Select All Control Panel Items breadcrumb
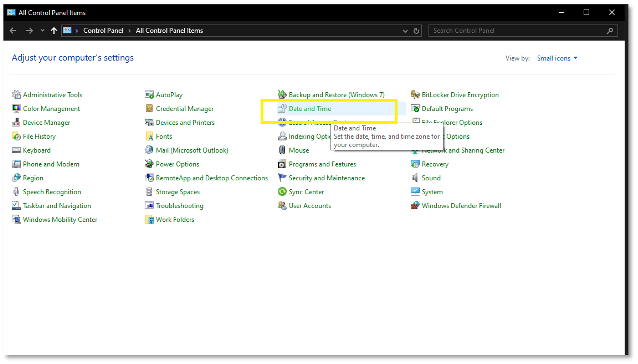The image size is (638, 364). pos(169,31)
